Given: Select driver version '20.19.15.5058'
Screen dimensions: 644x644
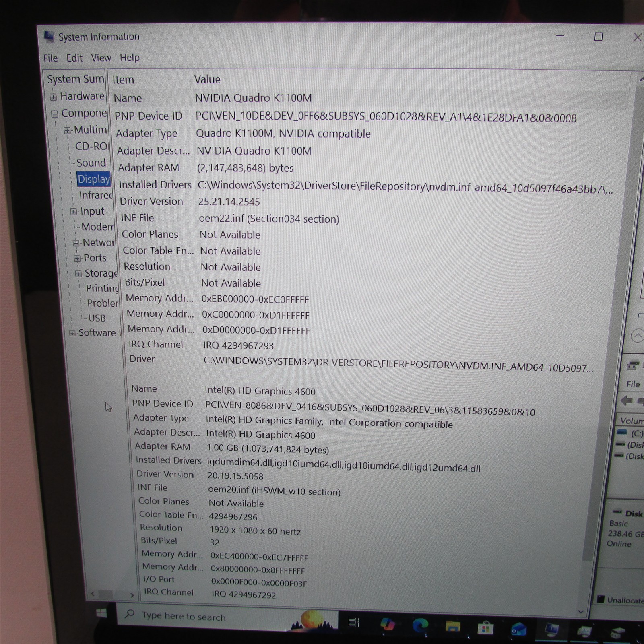Looking at the screenshot, I should tap(235, 476).
